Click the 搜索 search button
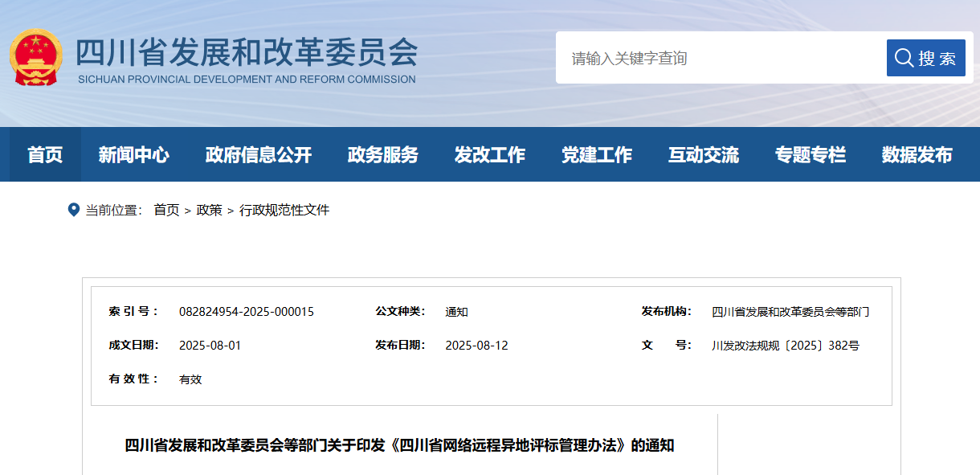The height and width of the screenshot is (475, 980). pyautogui.click(x=925, y=57)
